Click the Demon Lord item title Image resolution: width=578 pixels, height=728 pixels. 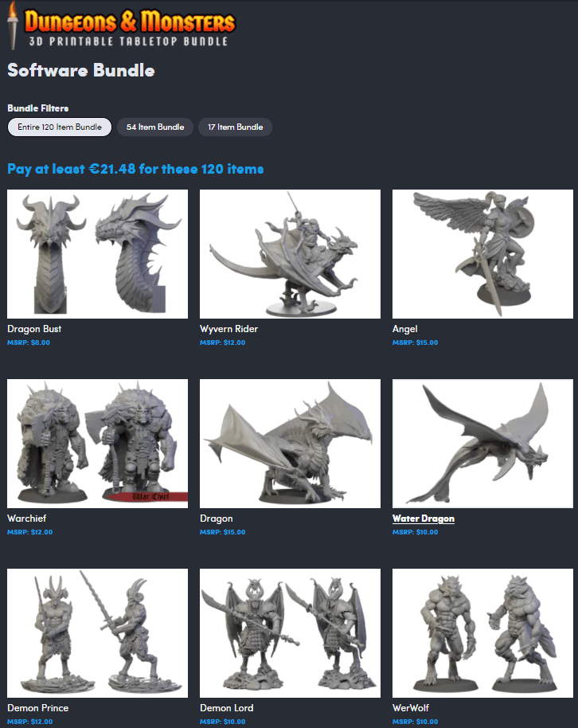pos(227,708)
